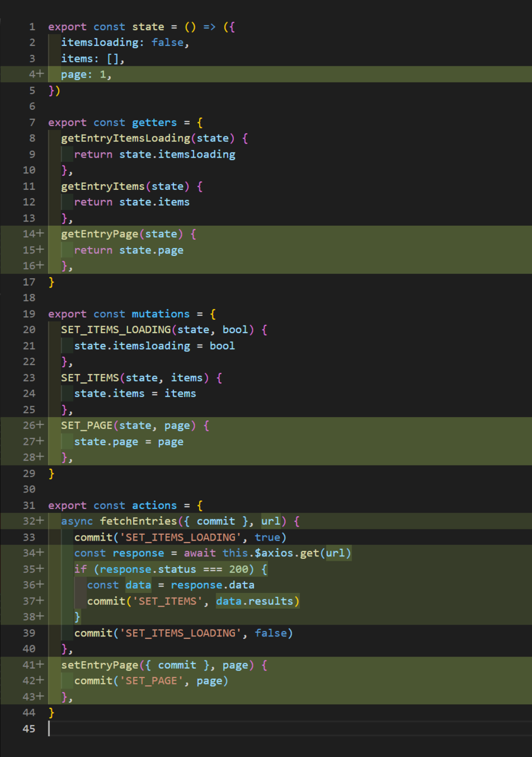Click 'return state.page' on line 15
The image size is (532, 757).
[x=129, y=250]
